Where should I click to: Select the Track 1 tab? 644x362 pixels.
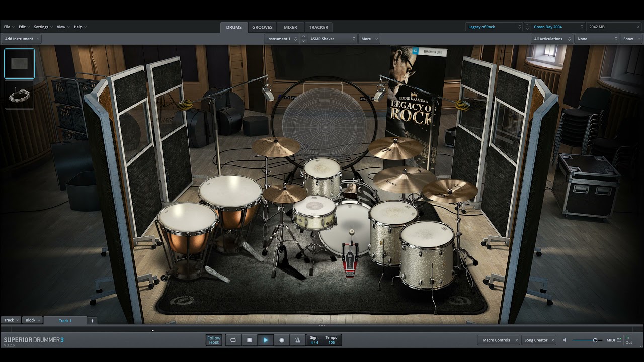[65, 321]
